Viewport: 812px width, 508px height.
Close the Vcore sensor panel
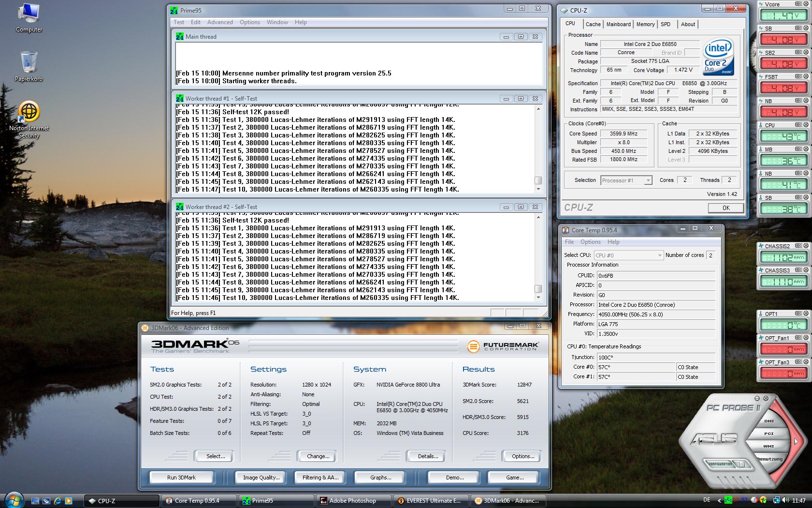(806, 4)
